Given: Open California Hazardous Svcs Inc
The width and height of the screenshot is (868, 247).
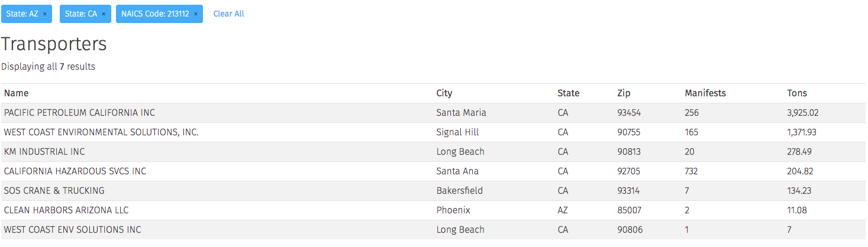Looking at the screenshot, I should pos(433,171).
